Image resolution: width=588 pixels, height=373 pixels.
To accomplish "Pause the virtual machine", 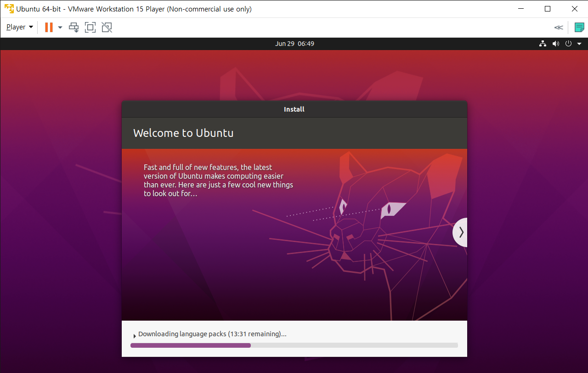I will (x=49, y=27).
